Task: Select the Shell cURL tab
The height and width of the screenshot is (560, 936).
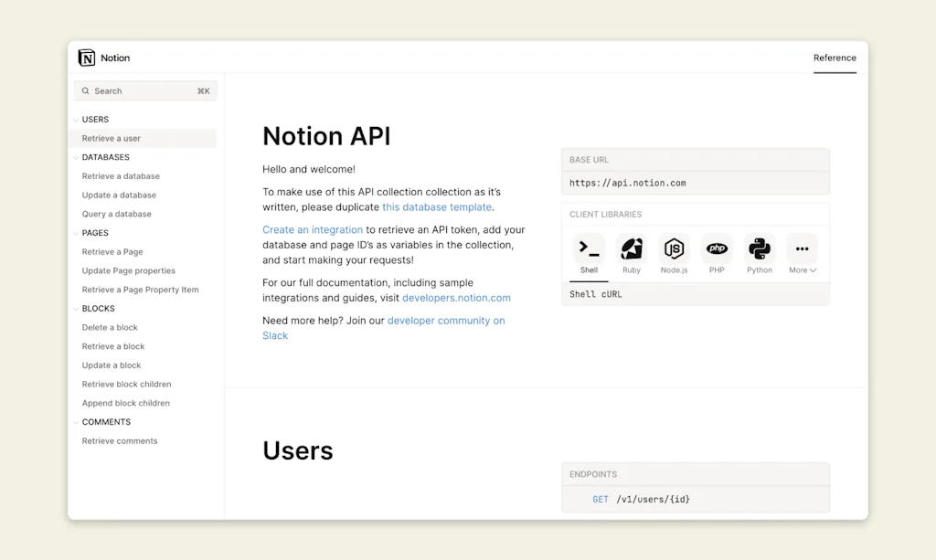Action: [x=593, y=295]
